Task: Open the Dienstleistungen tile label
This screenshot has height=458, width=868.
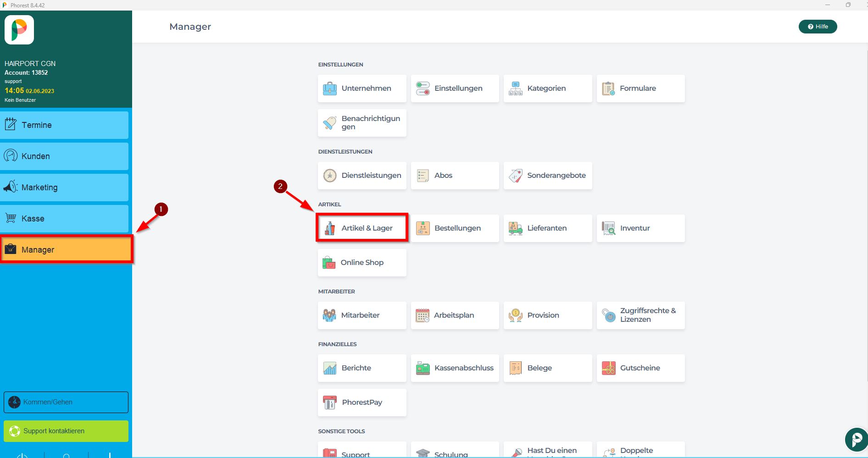Action: click(x=371, y=176)
